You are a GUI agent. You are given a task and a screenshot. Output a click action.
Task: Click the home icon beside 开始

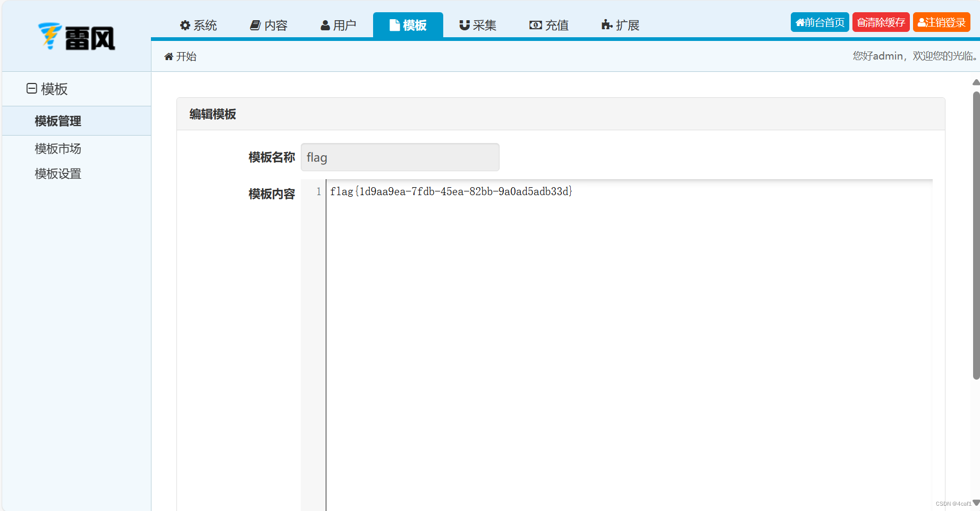[168, 56]
